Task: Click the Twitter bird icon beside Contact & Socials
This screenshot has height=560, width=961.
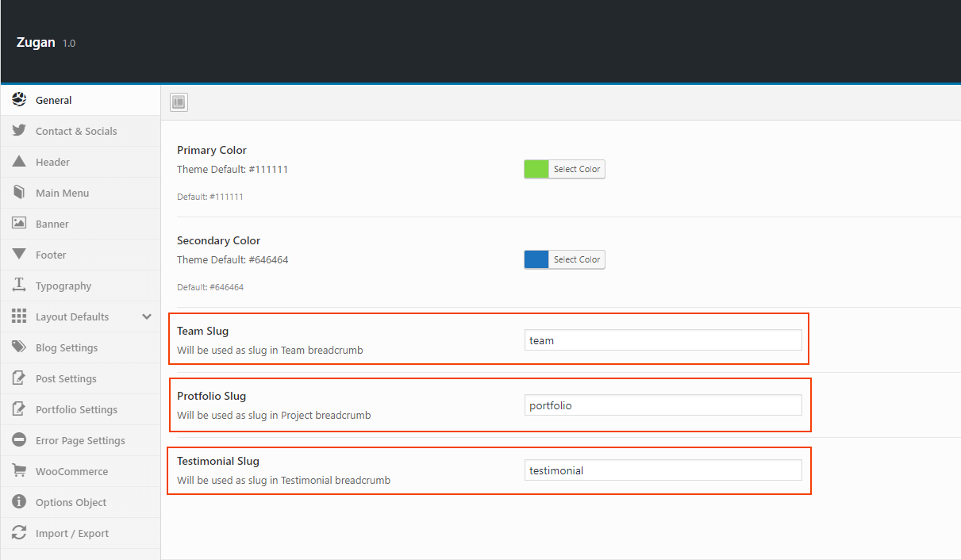Action: click(19, 131)
